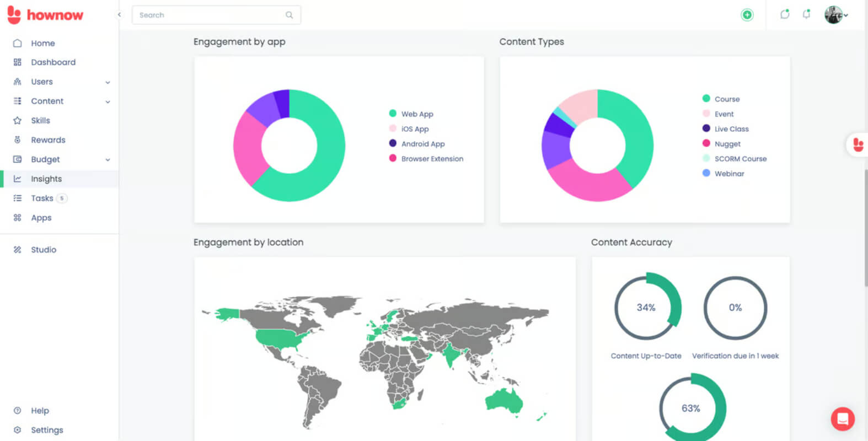Toggle Browser Extension legend entry
Image resolution: width=868 pixels, height=441 pixels.
pyautogui.click(x=426, y=158)
